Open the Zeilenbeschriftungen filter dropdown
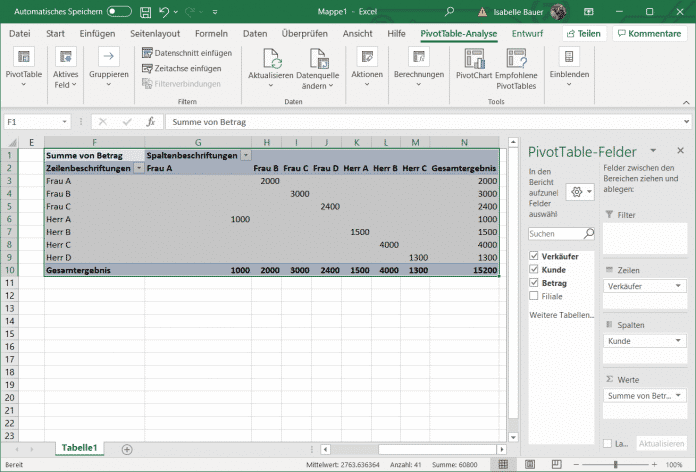 [139, 168]
